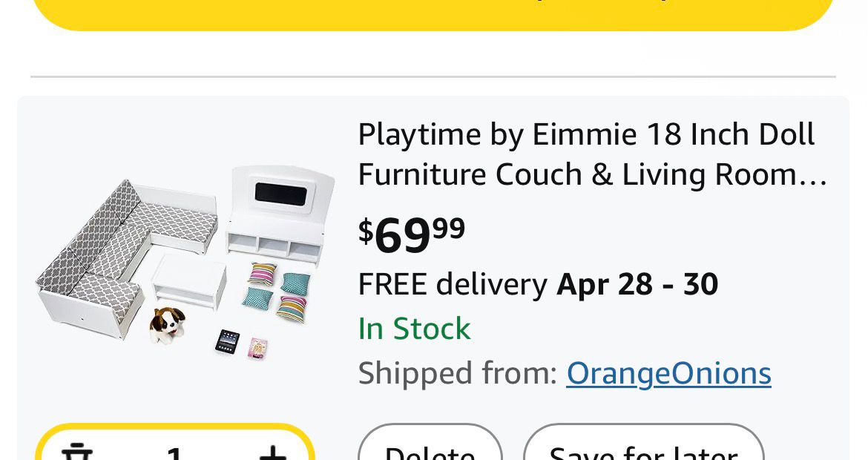Viewport: 868px width, 460px height.
Task: Click the $69.99 price
Action: point(412,234)
